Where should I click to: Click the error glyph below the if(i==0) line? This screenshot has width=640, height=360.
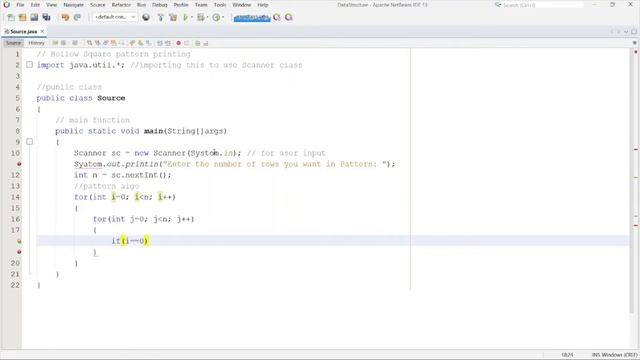click(19, 252)
